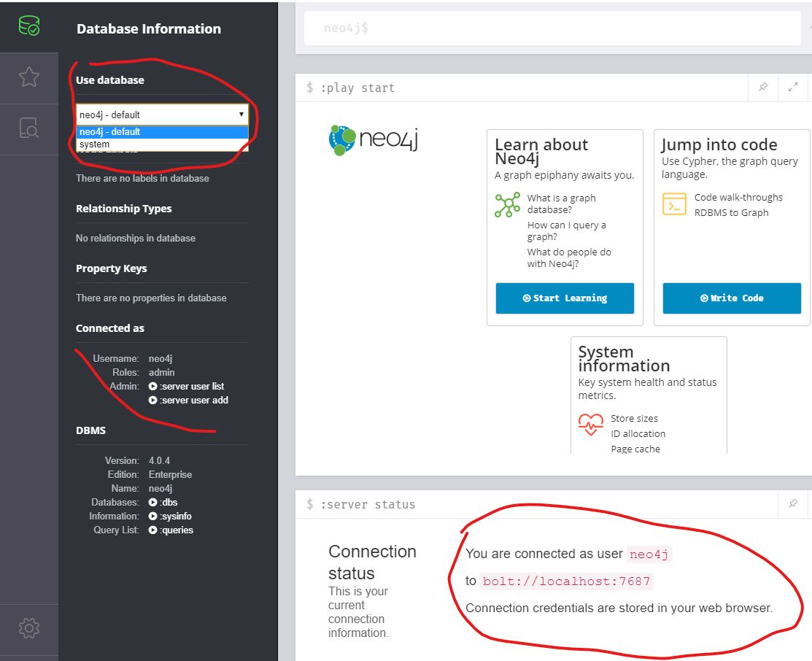The width and height of the screenshot is (812, 661).
Task: Click the play icon beside :server user add
Action: pos(152,400)
